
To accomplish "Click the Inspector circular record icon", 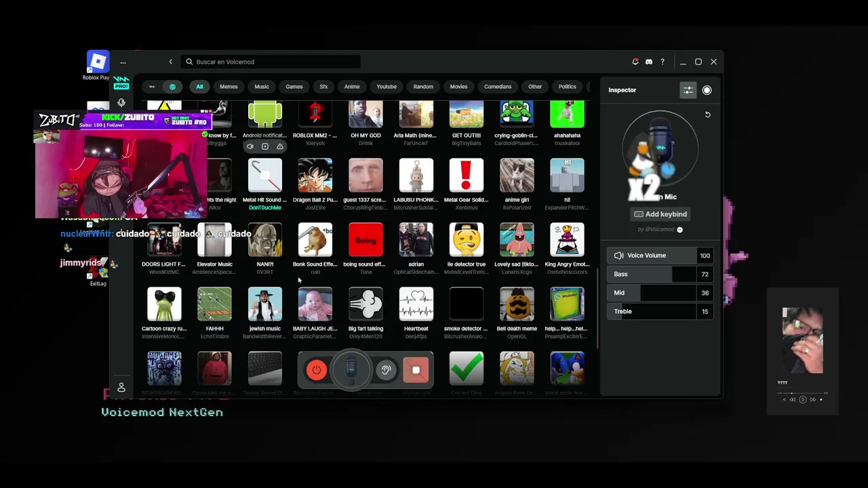I will [x=707, y=90].
